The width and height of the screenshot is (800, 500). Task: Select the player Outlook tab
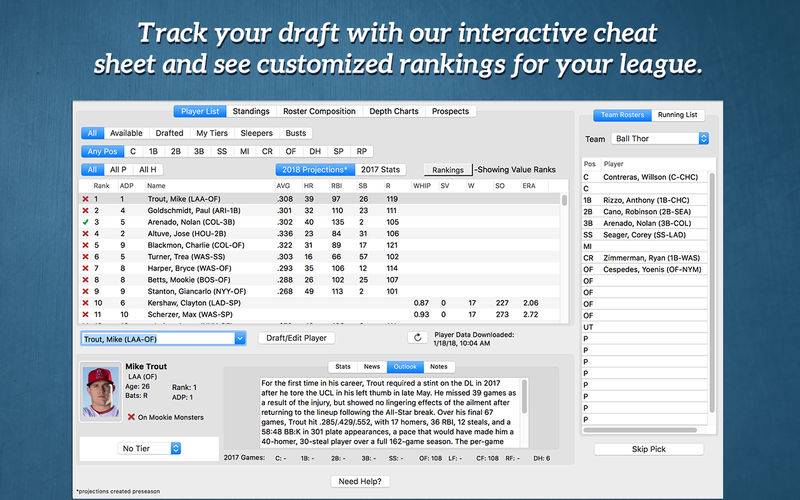(405, 366)
